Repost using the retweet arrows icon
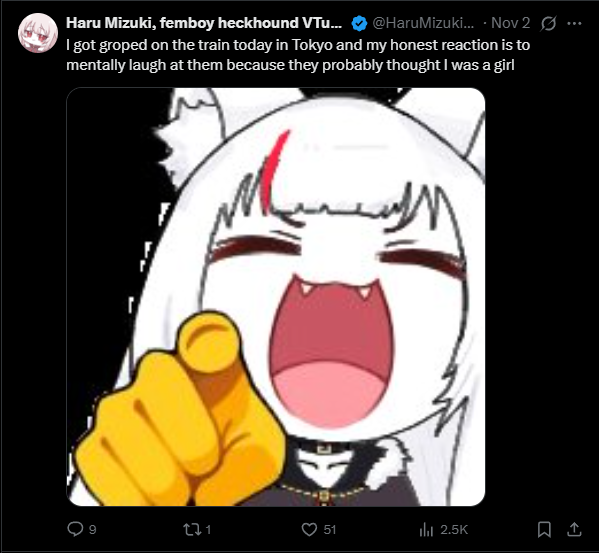 point(191,529)
